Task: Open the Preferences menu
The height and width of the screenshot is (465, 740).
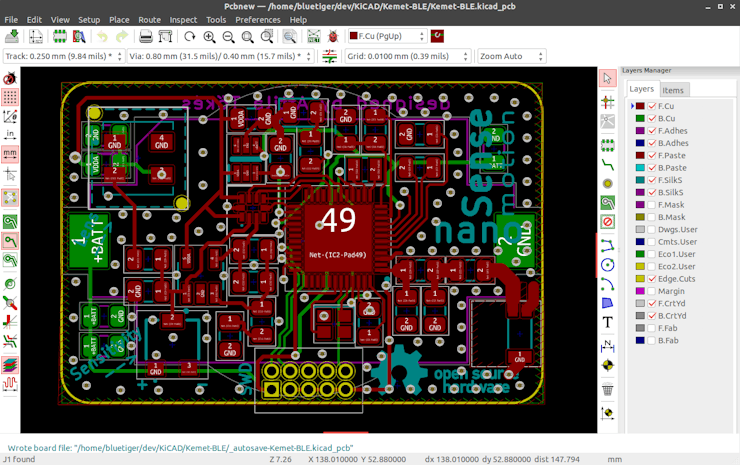Action: (257, 19)
